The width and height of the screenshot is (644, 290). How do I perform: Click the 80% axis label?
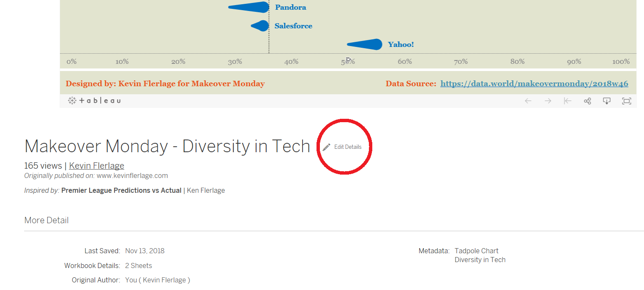click(x=518, y=62)
